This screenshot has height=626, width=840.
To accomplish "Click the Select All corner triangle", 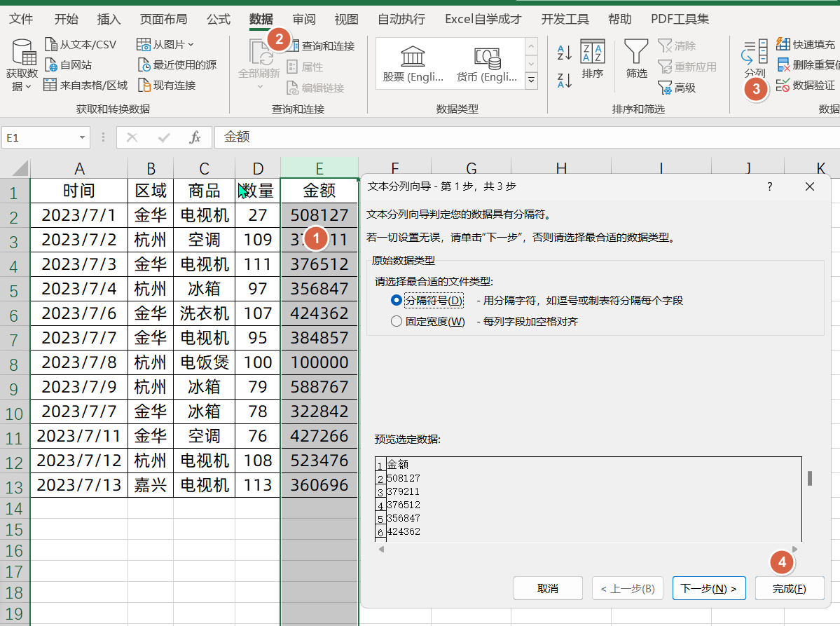I will point(20,169).
